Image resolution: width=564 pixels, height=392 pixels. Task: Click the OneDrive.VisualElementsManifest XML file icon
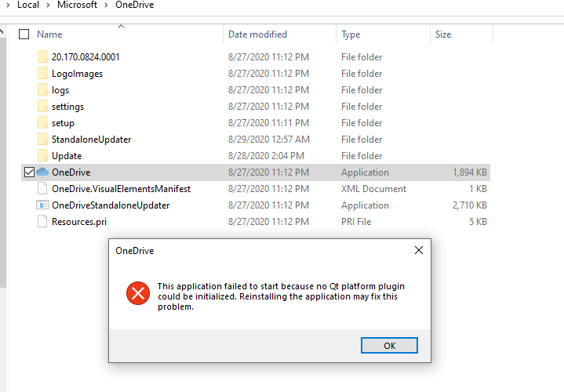42,188
